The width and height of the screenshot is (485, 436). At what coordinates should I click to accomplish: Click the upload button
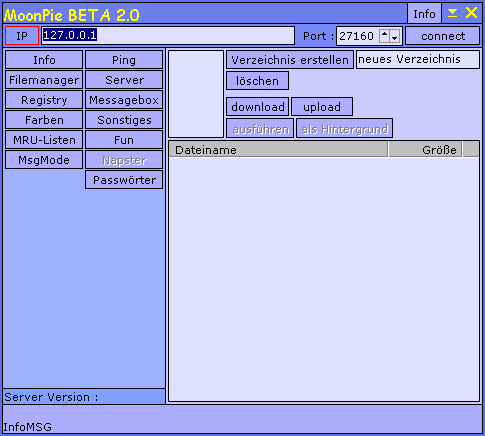coord(322,107)
